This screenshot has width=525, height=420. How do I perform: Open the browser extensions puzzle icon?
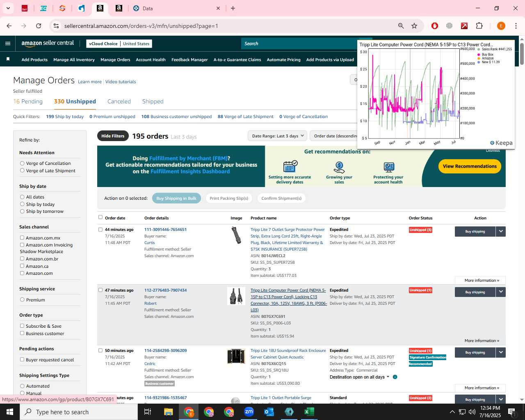[479, 26]
